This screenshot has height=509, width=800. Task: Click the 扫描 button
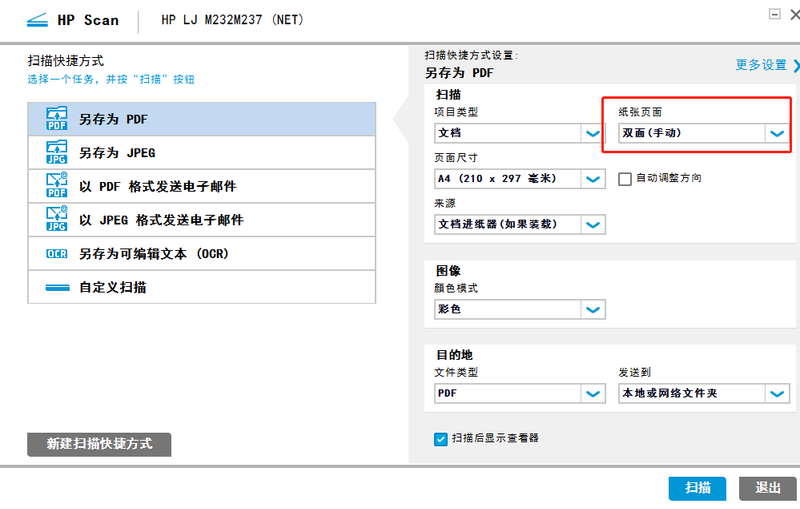(x=697, y=488)
